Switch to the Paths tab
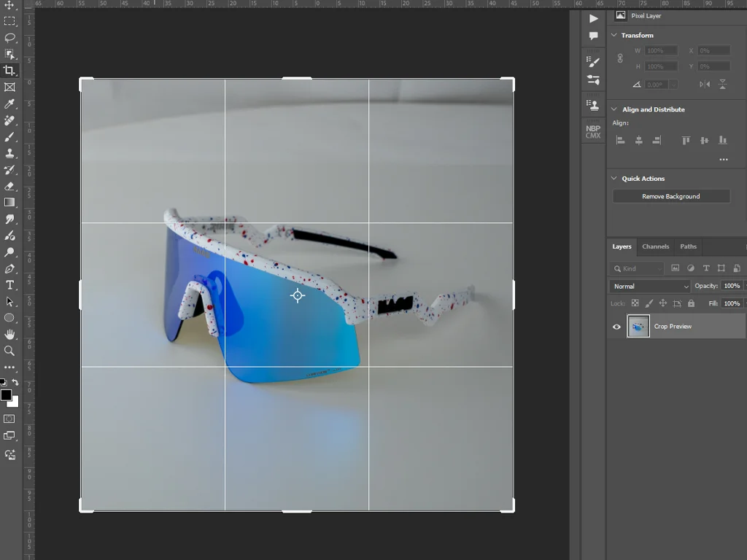 pos(688,246)
